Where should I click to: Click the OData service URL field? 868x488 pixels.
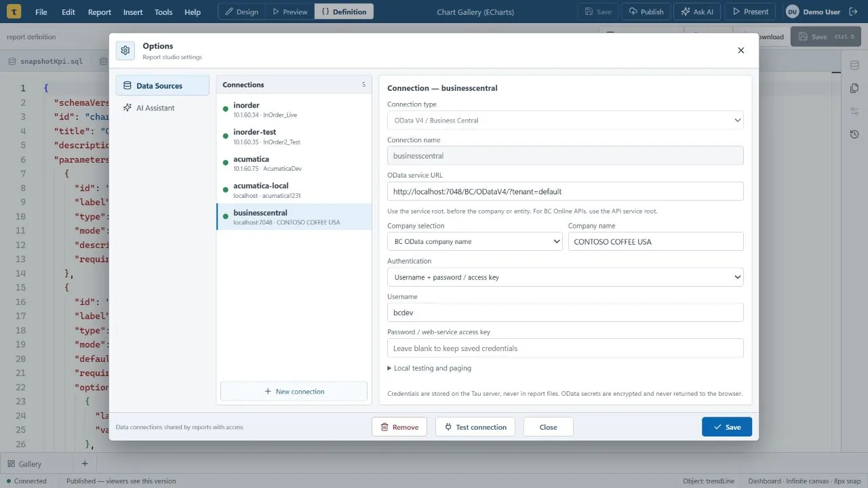point(565,191)
